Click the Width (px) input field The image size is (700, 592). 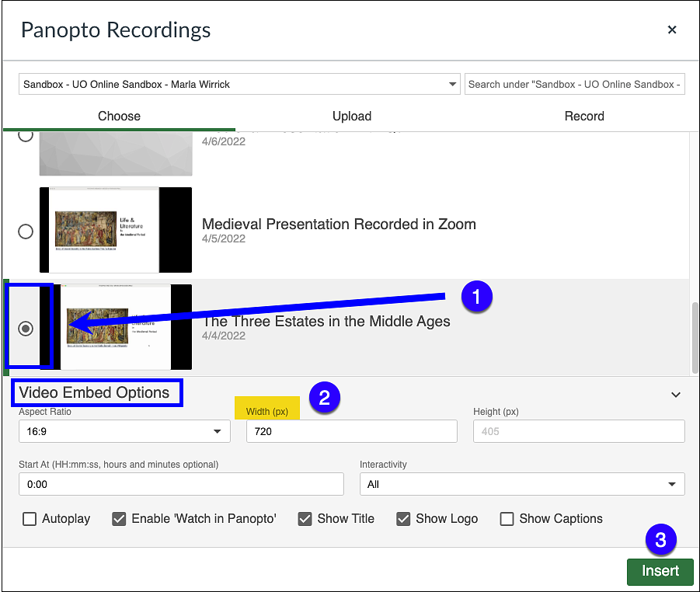click(352, 431)
